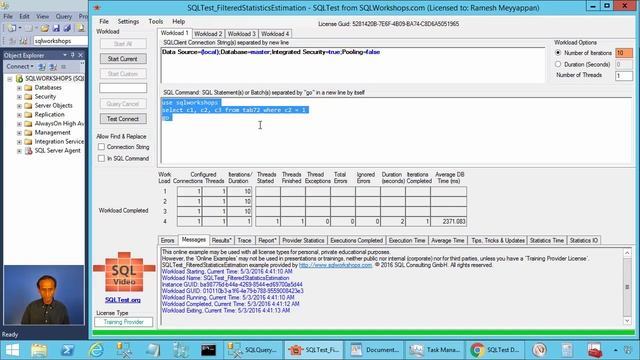Viewport: 640px width, 360px height.
Task: Click the Number of Iterations orange field
Action: click(x=624, y=53)
